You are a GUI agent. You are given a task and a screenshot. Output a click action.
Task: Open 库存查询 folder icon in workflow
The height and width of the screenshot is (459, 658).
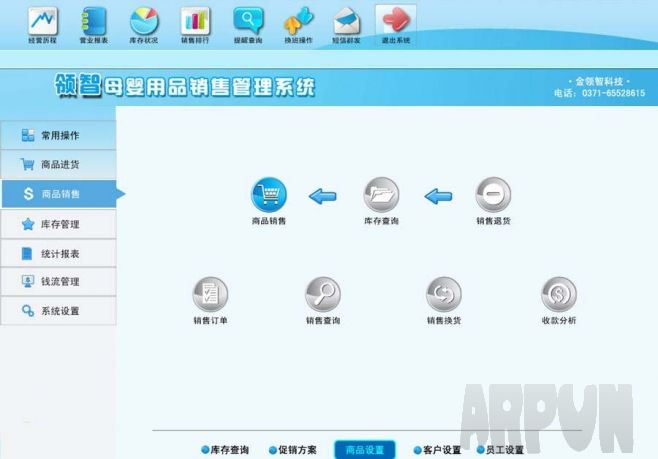click(x=381, y=194)
